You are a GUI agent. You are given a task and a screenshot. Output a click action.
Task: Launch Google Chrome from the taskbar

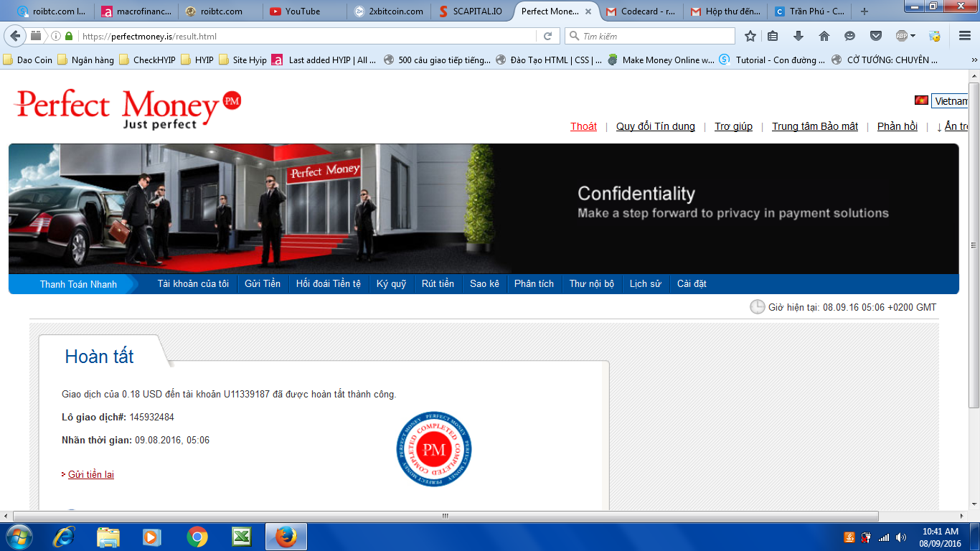coord(197,537)
